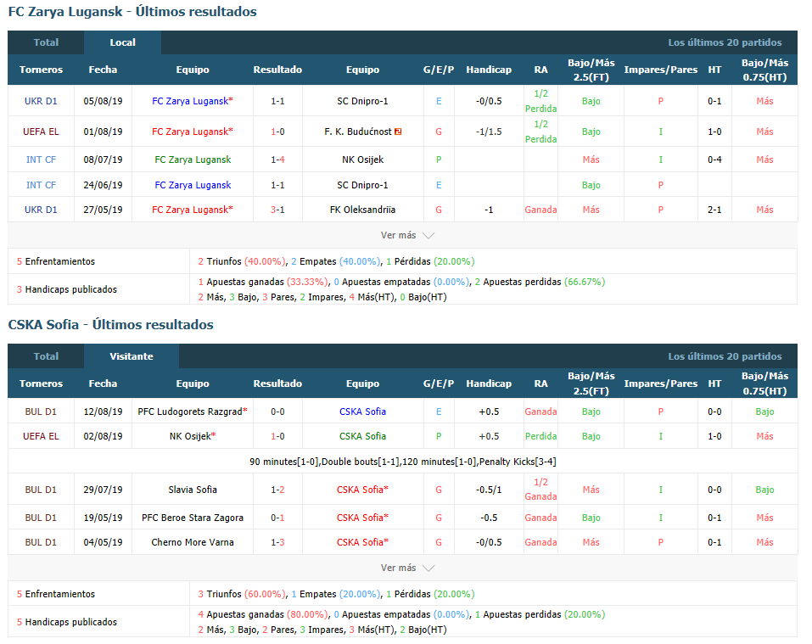Click the Impares/Pares header in CSKA table
The image size is (812, 644).
[x=661, y=384]
